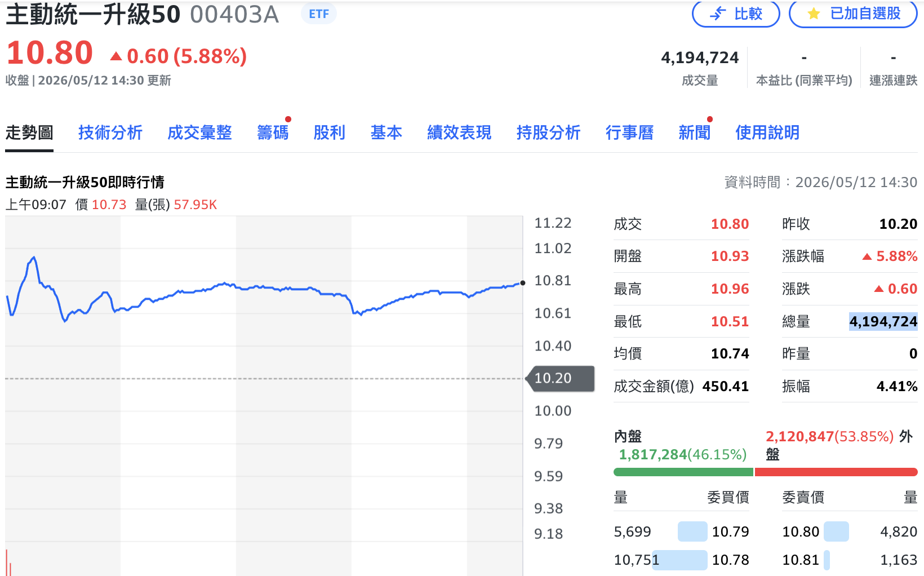Click the 外盤 volume 2,120,847(53.85%)
Viewport: 924px width, 576px height.
tap(830, 437)
